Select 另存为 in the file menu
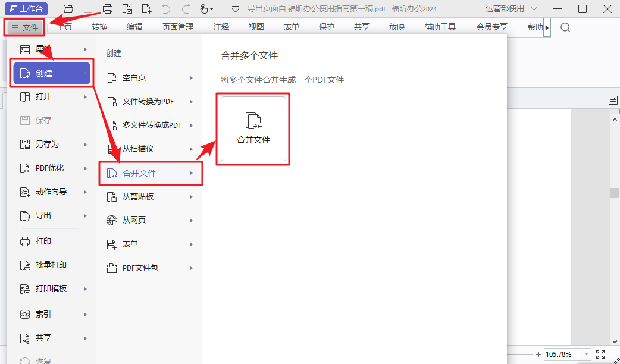Viewport: 620px width, 364px height. 52,145
